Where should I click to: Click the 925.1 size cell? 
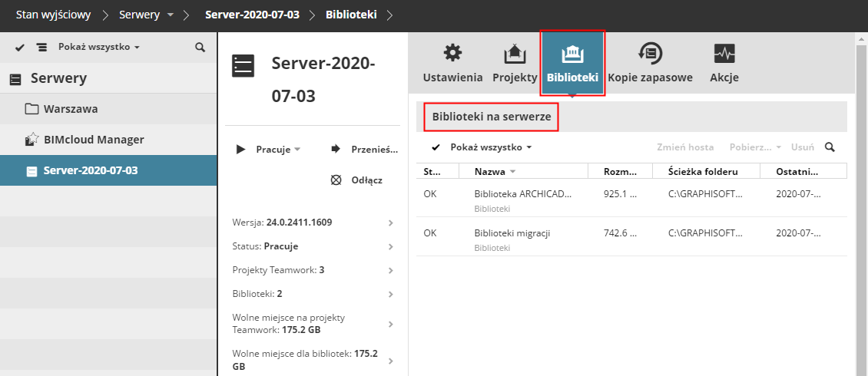point(620,194)
